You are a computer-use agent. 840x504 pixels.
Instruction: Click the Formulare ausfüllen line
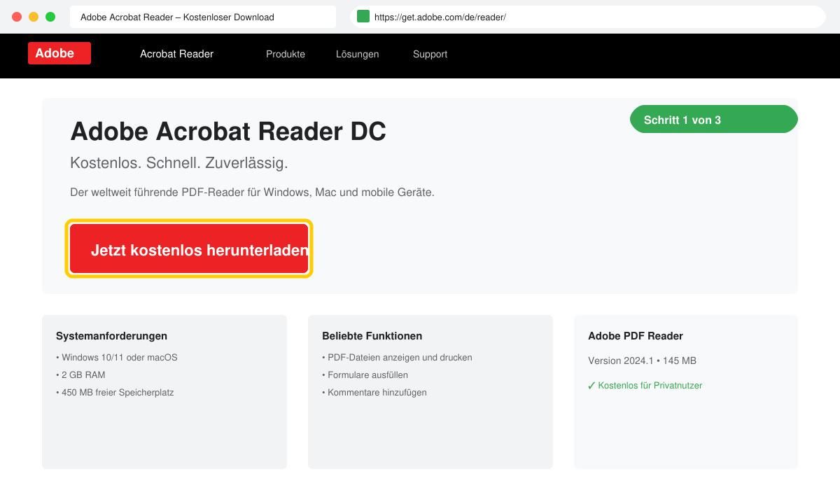365,374
